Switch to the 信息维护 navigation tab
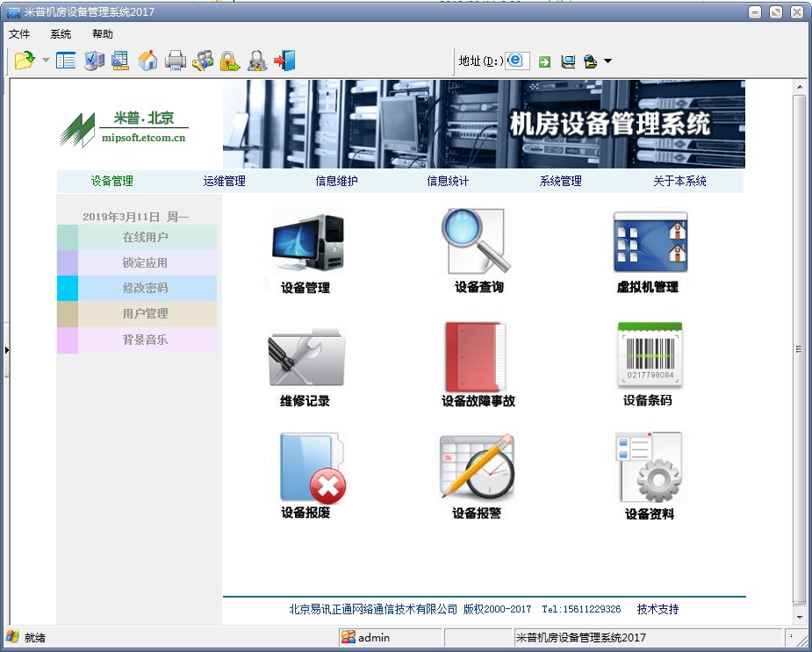The height and width of the screenshot is (652, 812). (336, 182)
